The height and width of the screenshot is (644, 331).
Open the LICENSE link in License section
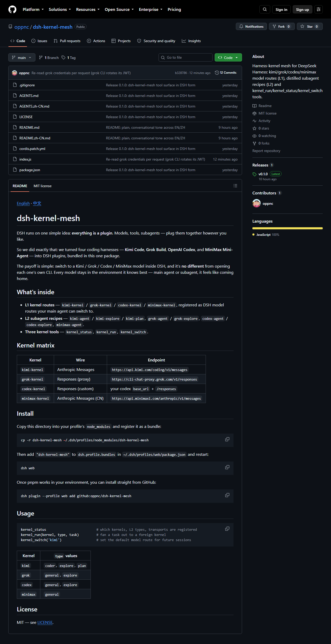click(x=45, y=622)
